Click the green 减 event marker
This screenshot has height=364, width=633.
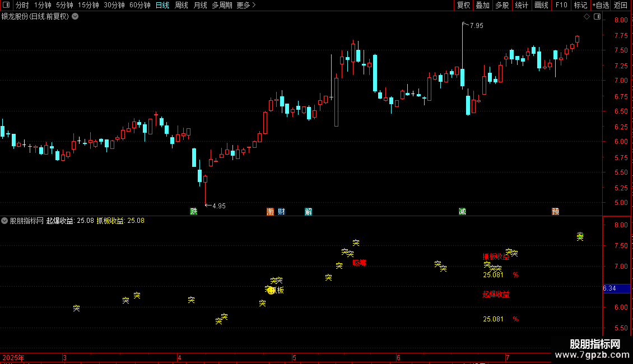coord(462,212)
